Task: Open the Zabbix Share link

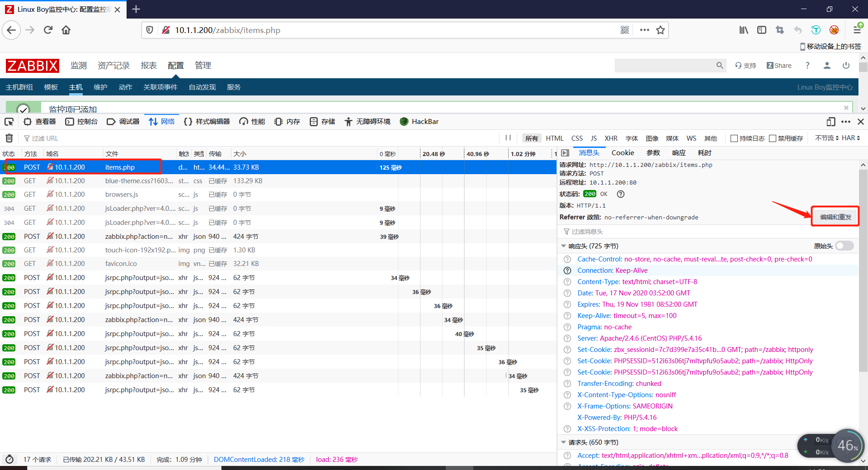Action: click(779, 66)
